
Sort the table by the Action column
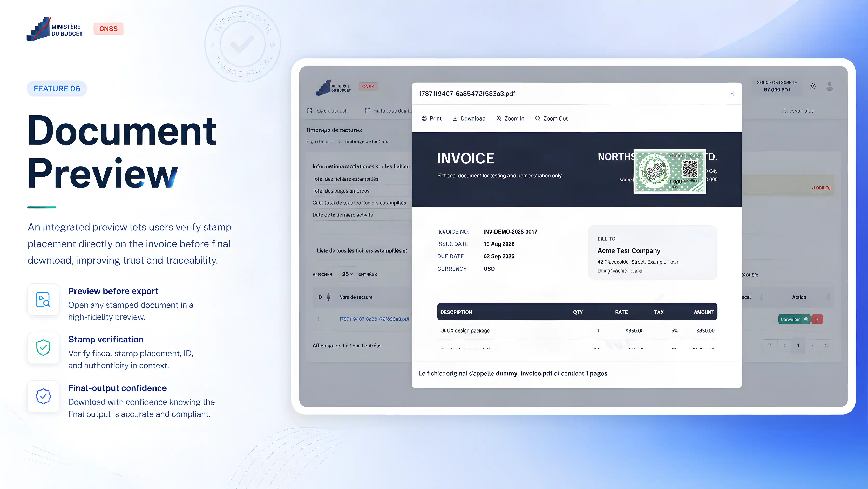pyautogui.click(x=799, y=297)
